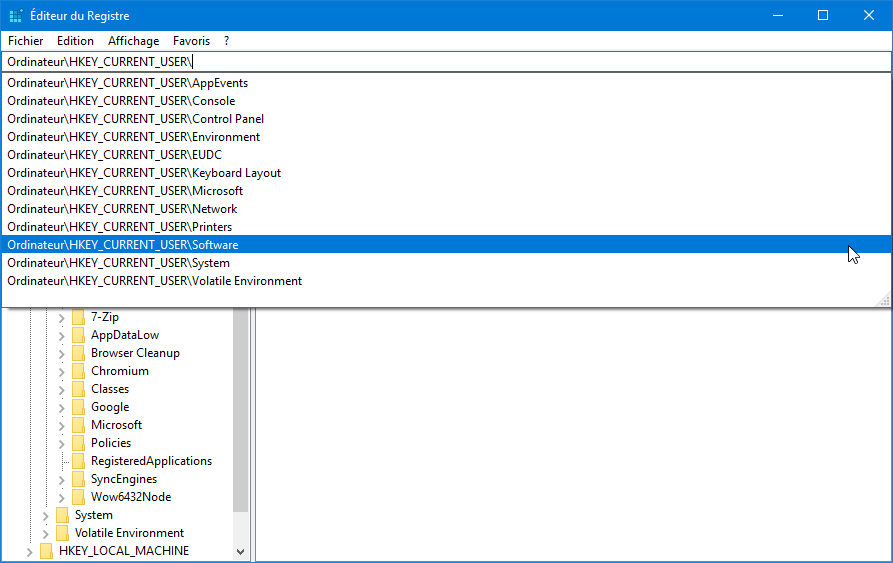Open the Affichage menu
893x563 pixels.
coord(134,41)
